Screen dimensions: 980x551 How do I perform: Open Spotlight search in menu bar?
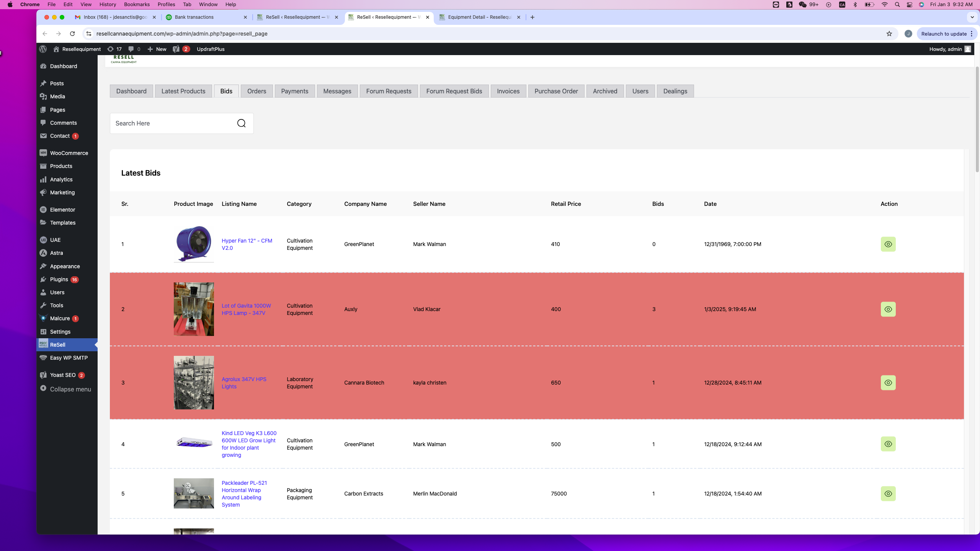coord(897,5)
